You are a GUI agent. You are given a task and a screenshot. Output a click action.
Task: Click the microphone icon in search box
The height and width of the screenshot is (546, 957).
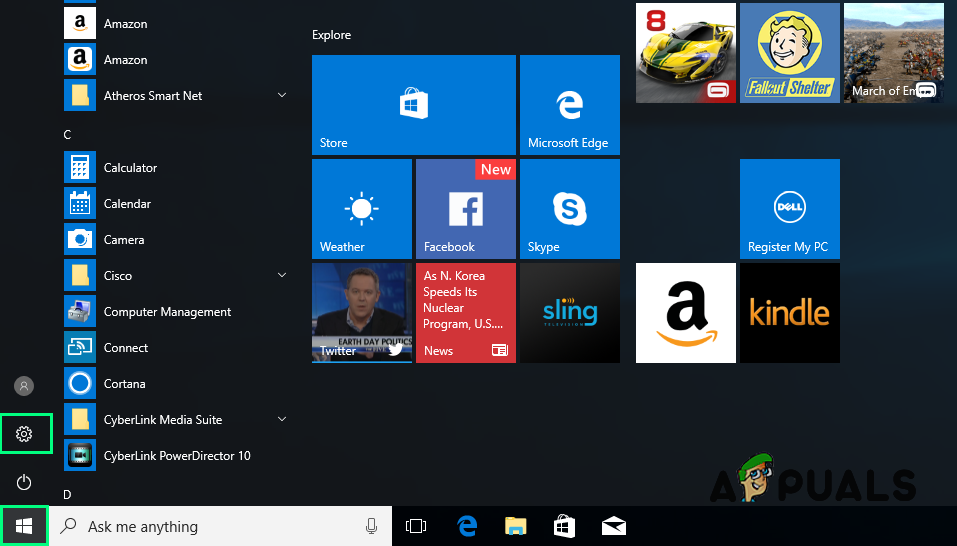(x=371, y=526)
